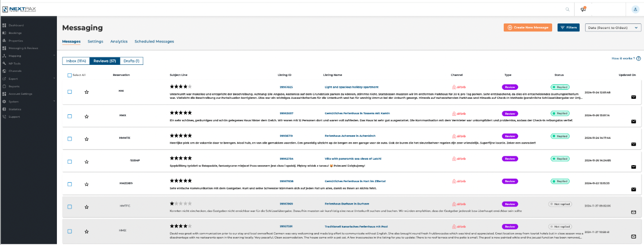Check the box for HMTFC row
This screenshot has width=644, height=245.
coord(69,207)
